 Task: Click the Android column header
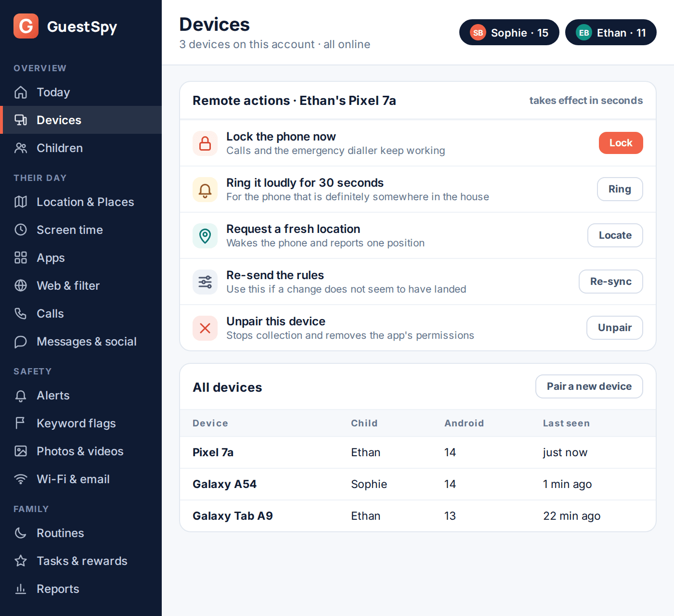(x=464, y=423)
